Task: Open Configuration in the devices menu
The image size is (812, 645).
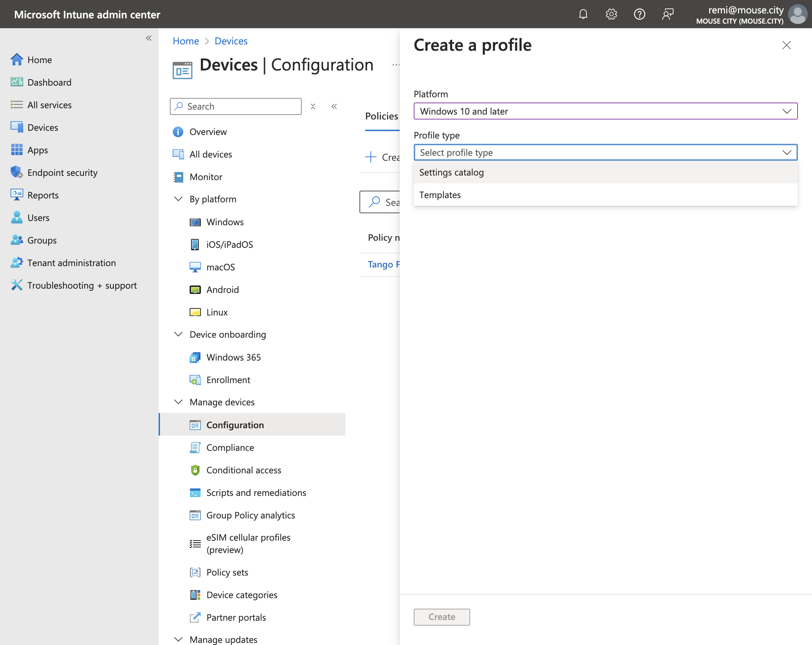Action: (x=252, y=425)
